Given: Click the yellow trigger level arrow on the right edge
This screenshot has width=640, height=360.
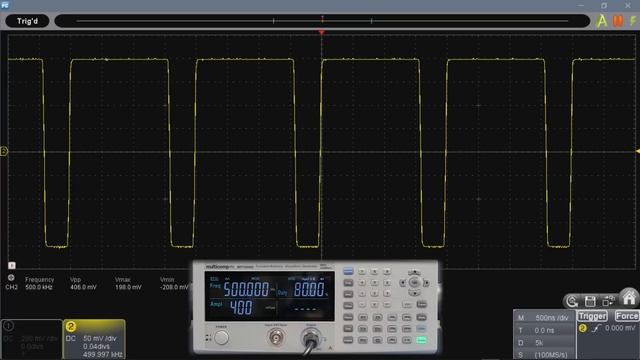Looking at the screenshot, I should click(x=638, y=151).
